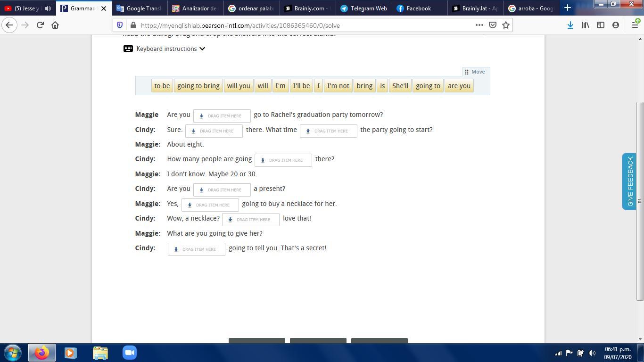Click the blank before 'go to Rachel's graduation'
Image resolution: width=644 pixels, height=362 pixels.
pos(222,115)
